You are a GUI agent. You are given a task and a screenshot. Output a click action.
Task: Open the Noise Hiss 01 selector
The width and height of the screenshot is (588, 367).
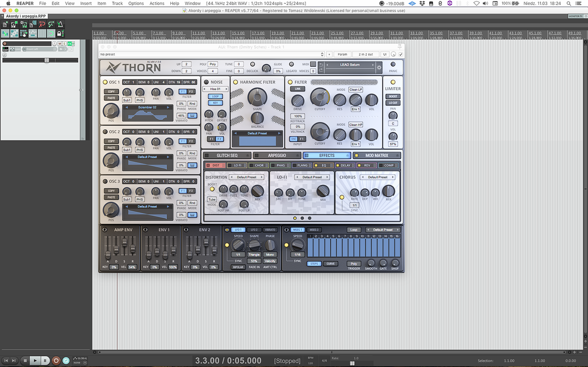click(x=215, y=89)
